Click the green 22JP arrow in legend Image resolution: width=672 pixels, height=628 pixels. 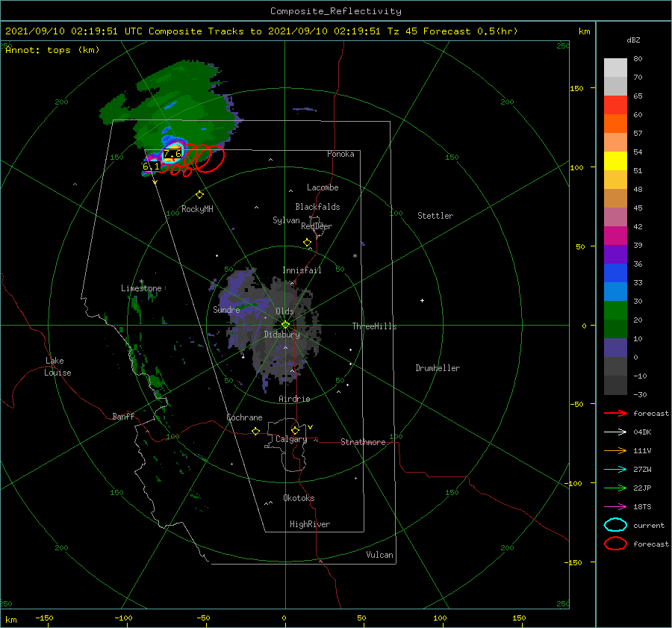(615, 488)
